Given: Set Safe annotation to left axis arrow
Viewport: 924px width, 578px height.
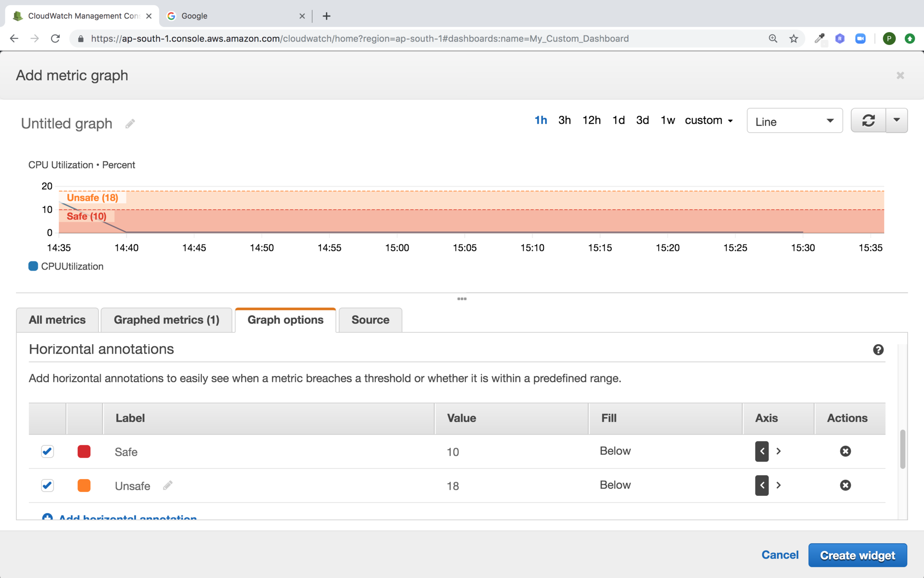Looking at the screenshot, I should [762, 451].
